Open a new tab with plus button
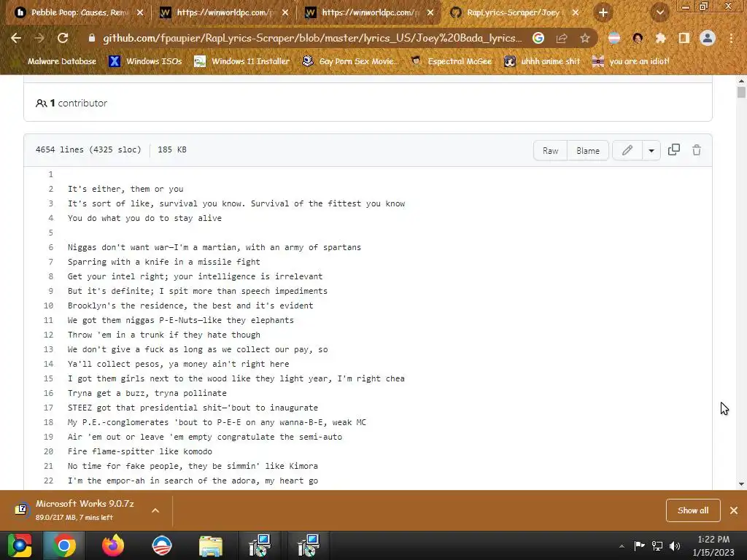The width and height of the screenshot is (747, 560). (603, 12)
